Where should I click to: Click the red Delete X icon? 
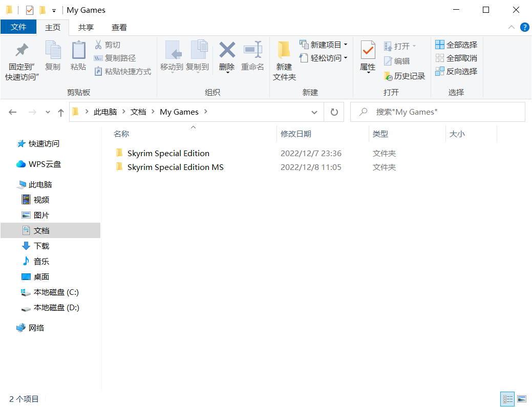click(227, 50)
